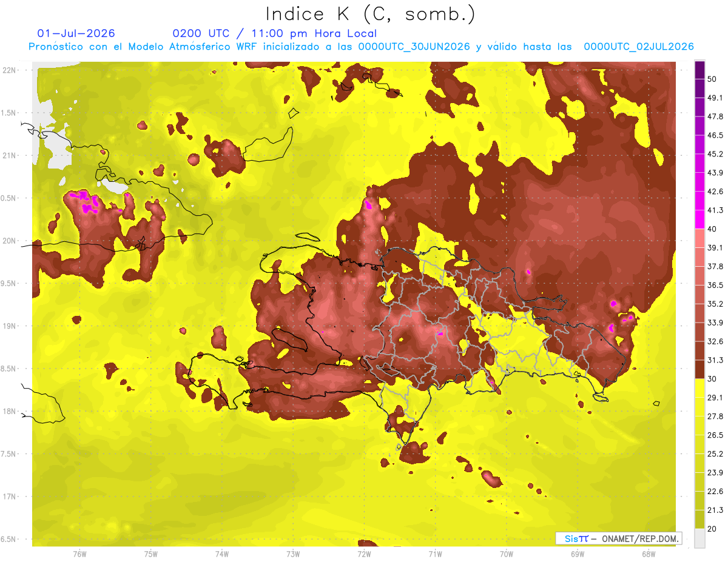Viewport: 728px width, 562px height.
Task: Click the "21.3" colorbar label
Action: (715, 510)
